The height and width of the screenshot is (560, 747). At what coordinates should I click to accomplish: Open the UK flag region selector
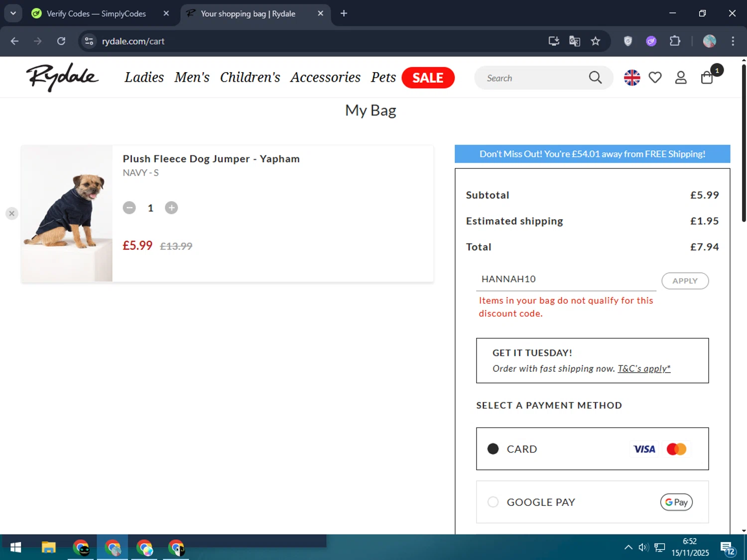coord(632,78)
